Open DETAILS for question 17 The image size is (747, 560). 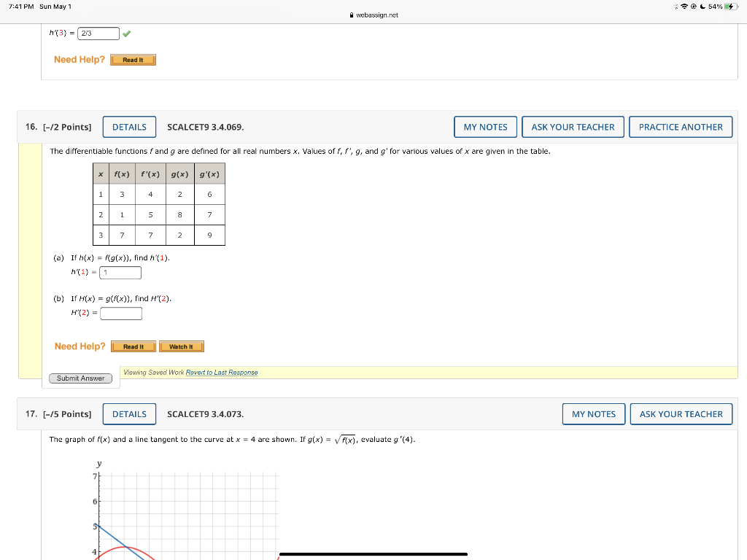(x=129, y=413)
